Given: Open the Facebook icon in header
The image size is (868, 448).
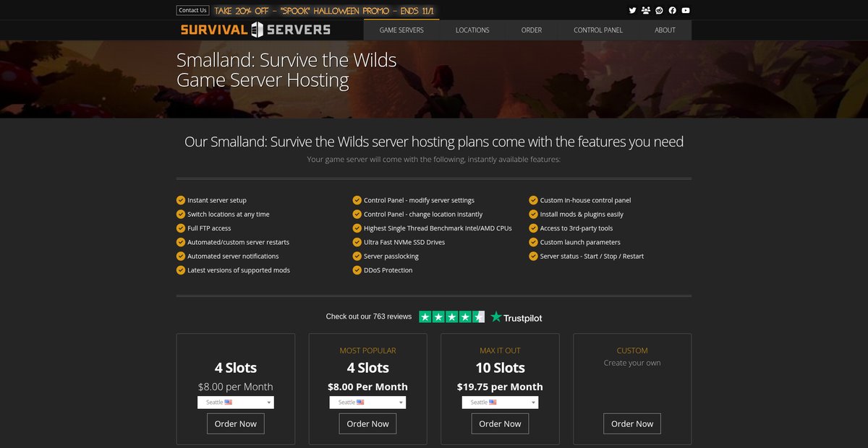Looking at the screenshot, I should (672, 10).
